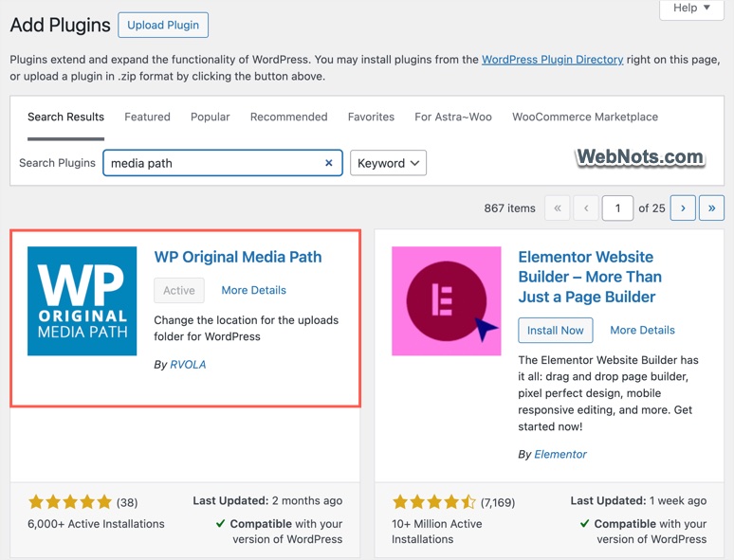Viewport: 734px width, 560px height.
Task: View More Details for Elementor
Action: pyautogui.click(x=642, y=330)
